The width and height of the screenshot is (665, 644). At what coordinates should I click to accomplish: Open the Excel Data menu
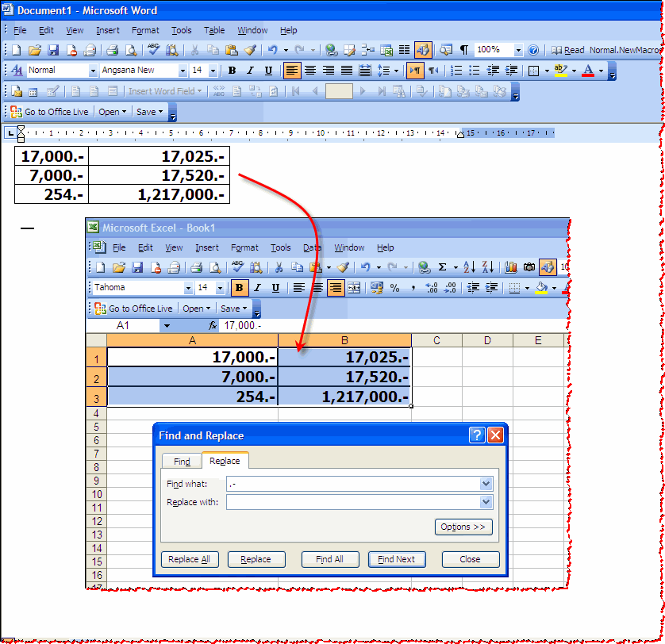coord(312,247)
